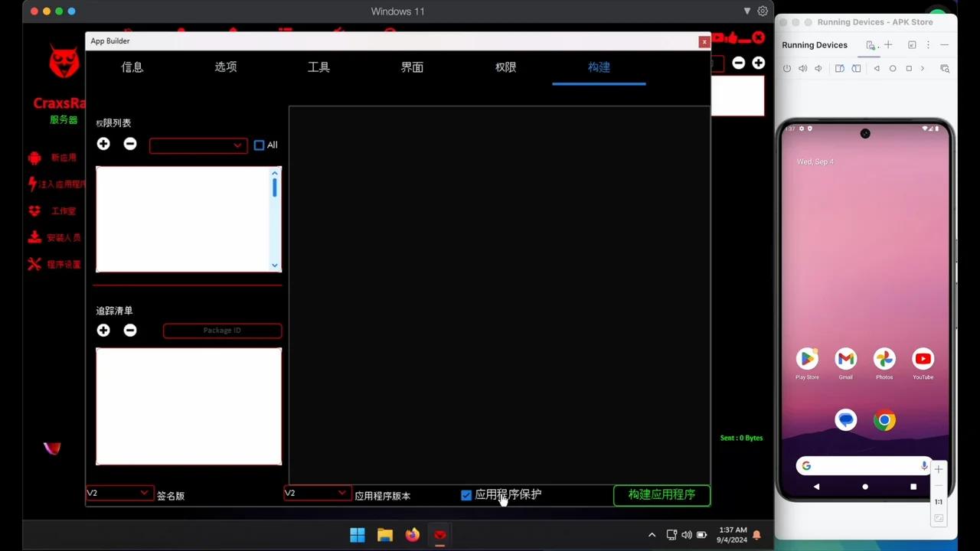
Task: Click the permission list scrollbar thumb
Action: point(275,188)
